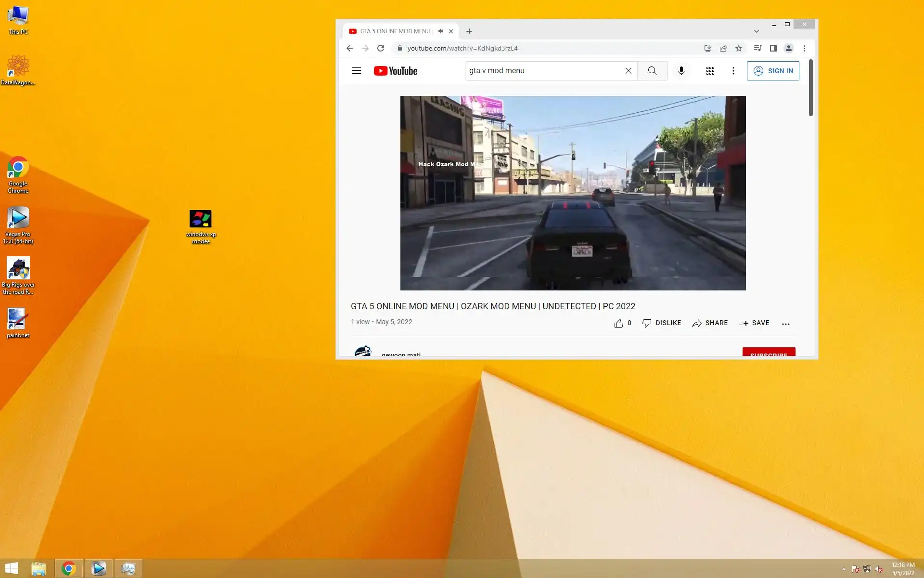Open a new Chrome tab
The image size is (924, 578).
[x=469, y=31]
